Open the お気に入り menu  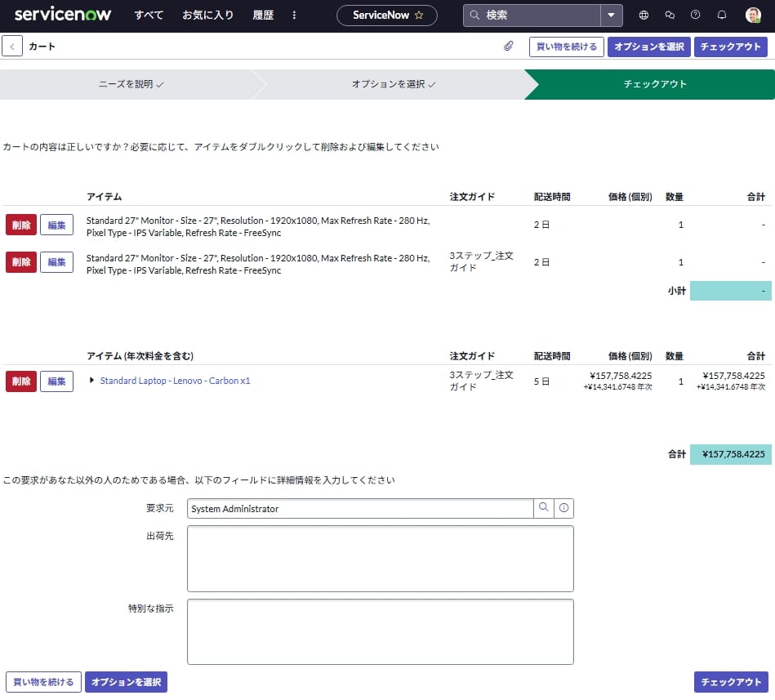(x=207, y=16)
